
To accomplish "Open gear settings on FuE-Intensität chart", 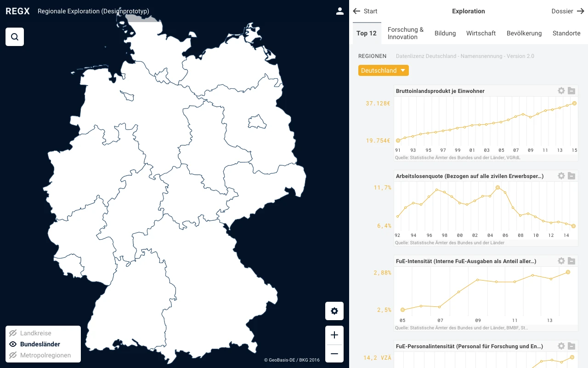I will (x=561, y=261).
